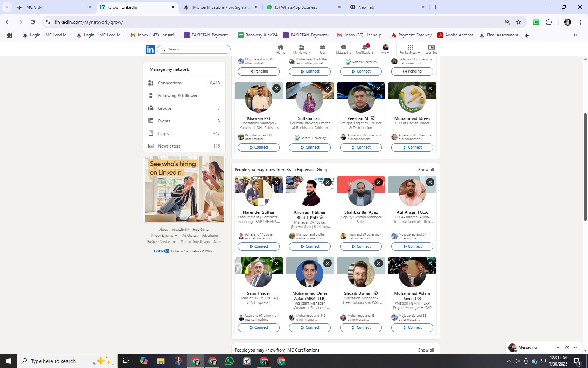Connect with Khawaja Pk)
The height and width of the screenshot is (368, 588).
coord(259,148)
